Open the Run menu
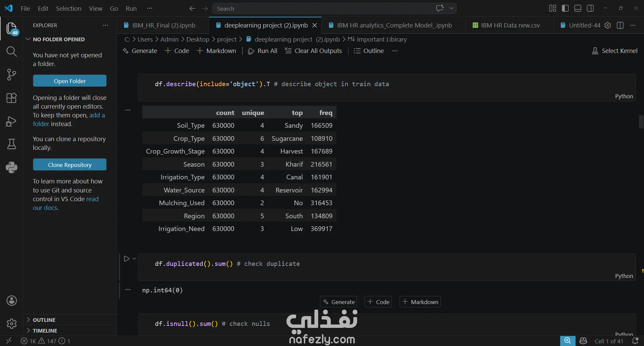 click(131, 8)
